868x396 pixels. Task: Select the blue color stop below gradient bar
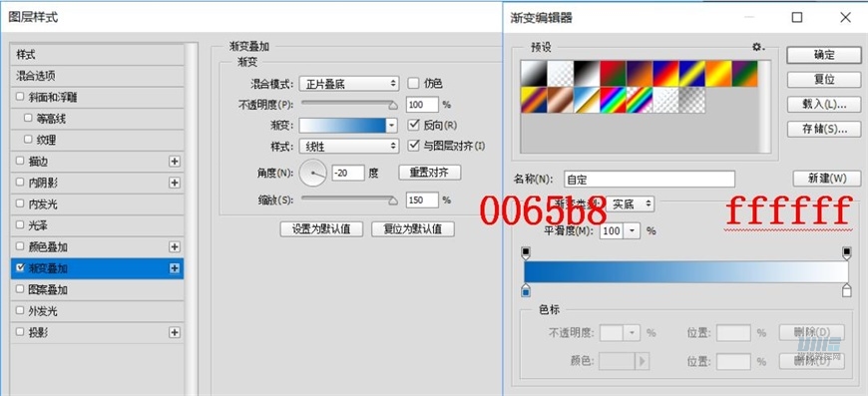[x=526, y=290]
